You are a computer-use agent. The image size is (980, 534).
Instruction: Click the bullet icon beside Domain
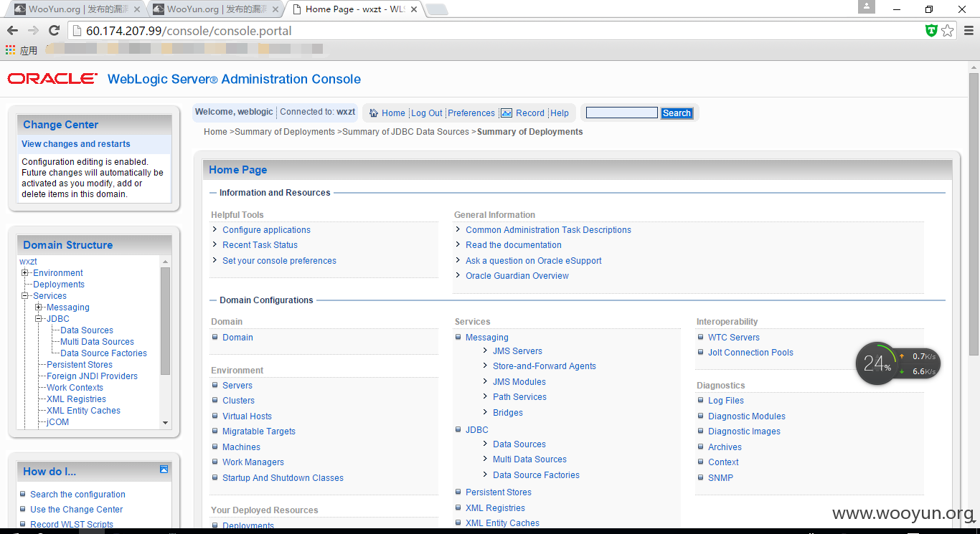pyautogui.click(x=215, y=337)
